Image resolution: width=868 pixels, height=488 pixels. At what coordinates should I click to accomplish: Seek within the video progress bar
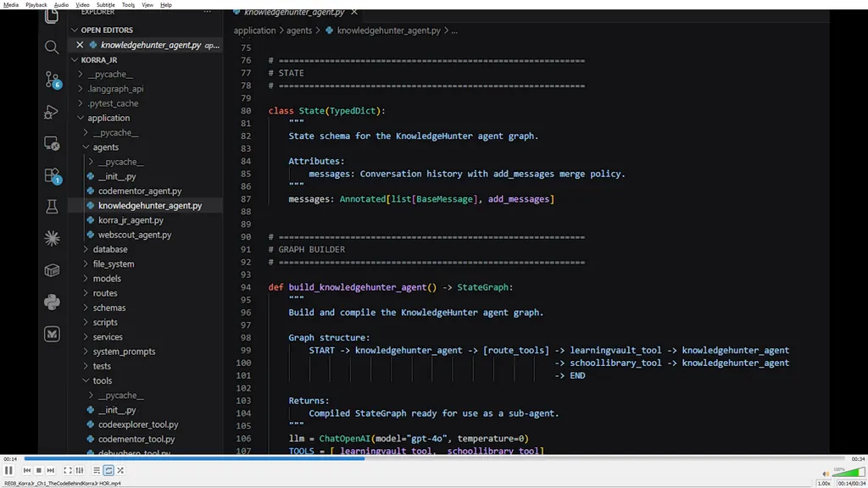pos(435,458)
